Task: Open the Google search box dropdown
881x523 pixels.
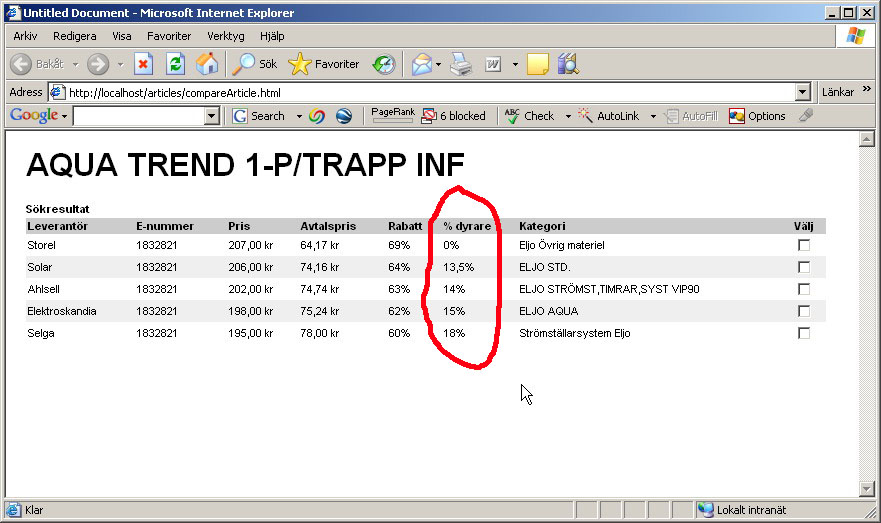Action: (x=211, y=116)
